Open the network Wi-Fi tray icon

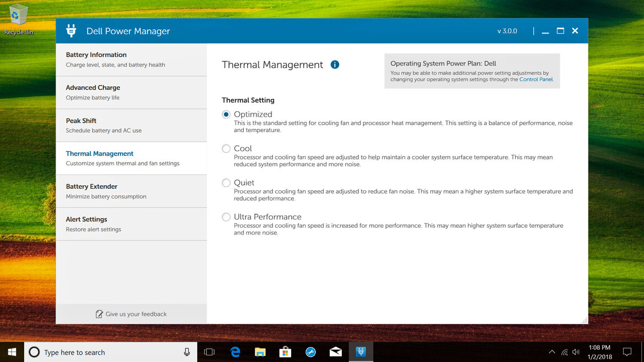(565, 352)
